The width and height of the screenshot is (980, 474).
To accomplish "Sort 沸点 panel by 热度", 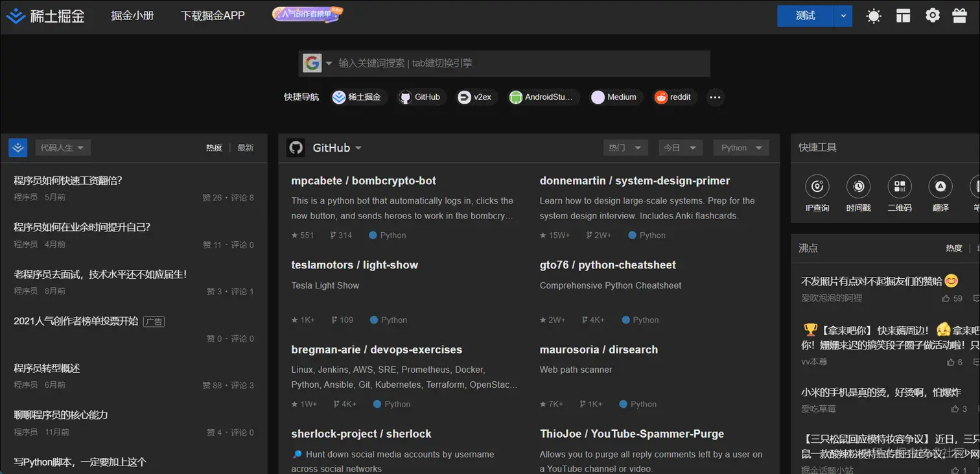I will pos(953,248).
